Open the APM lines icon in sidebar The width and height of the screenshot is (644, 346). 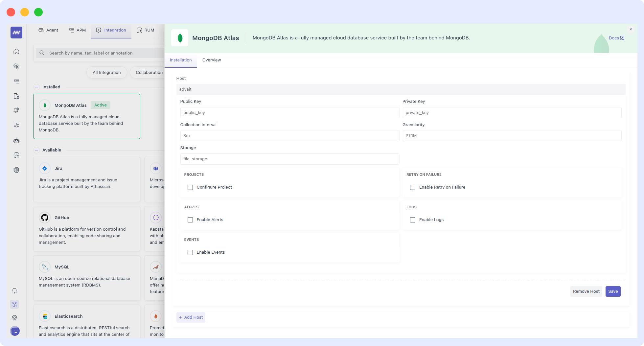[16, 81]
